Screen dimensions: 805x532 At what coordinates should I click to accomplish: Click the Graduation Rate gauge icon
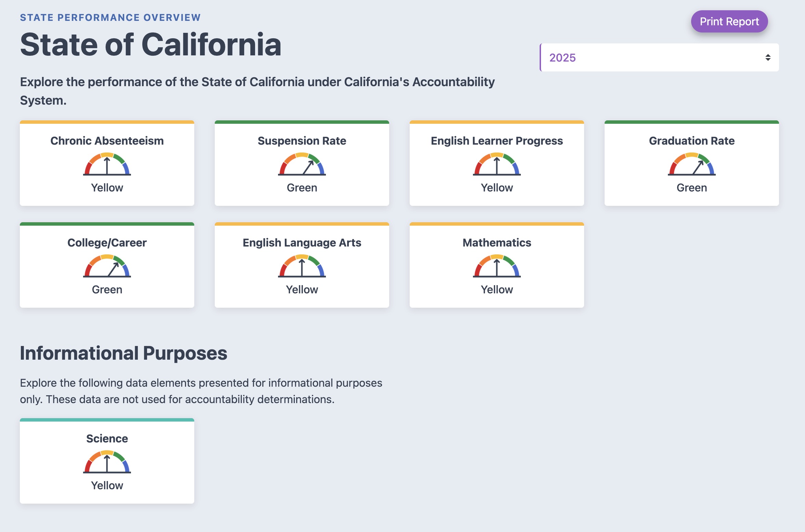click(692, 164)
